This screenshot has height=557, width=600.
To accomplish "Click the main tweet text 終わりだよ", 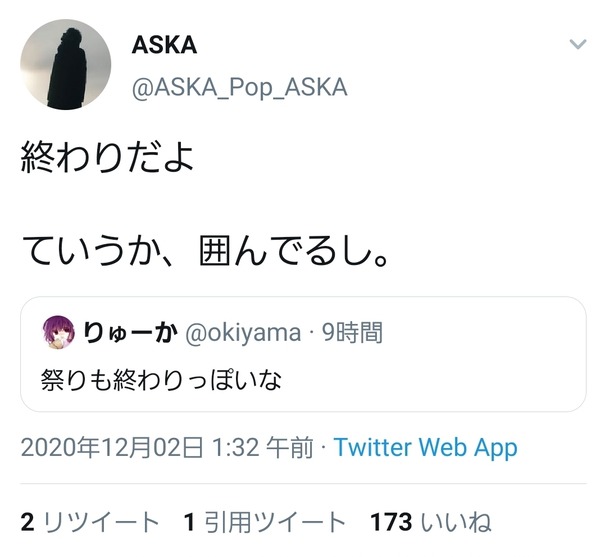I will tap(107, 158).
